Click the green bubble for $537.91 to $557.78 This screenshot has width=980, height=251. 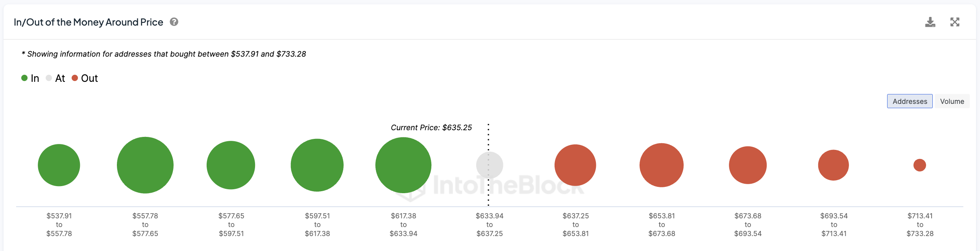pyautogui.click(x=59, y=165)
